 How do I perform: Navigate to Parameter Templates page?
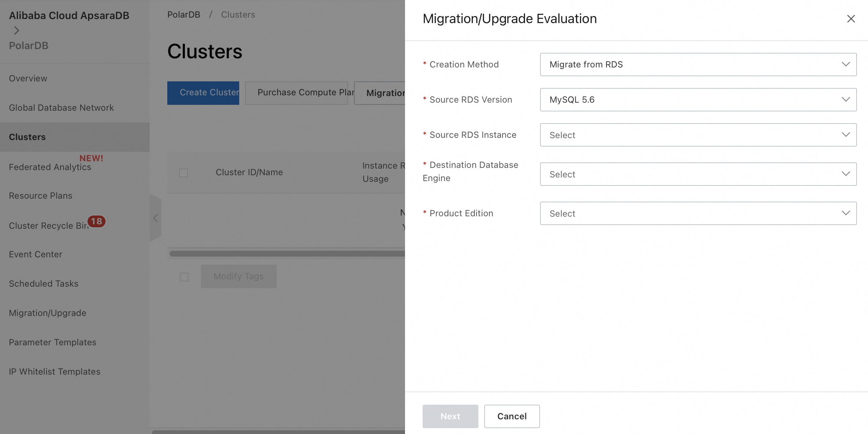pos(52,342)
